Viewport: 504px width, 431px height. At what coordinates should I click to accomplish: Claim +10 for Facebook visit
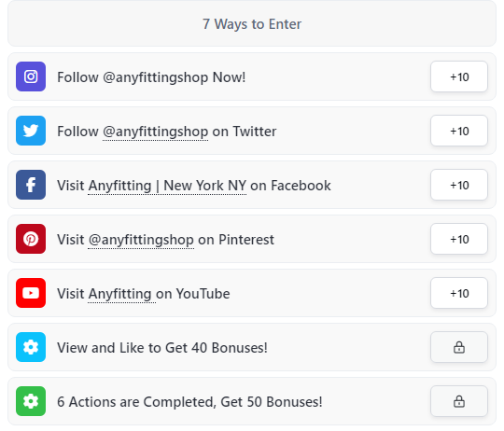[459, 185]
